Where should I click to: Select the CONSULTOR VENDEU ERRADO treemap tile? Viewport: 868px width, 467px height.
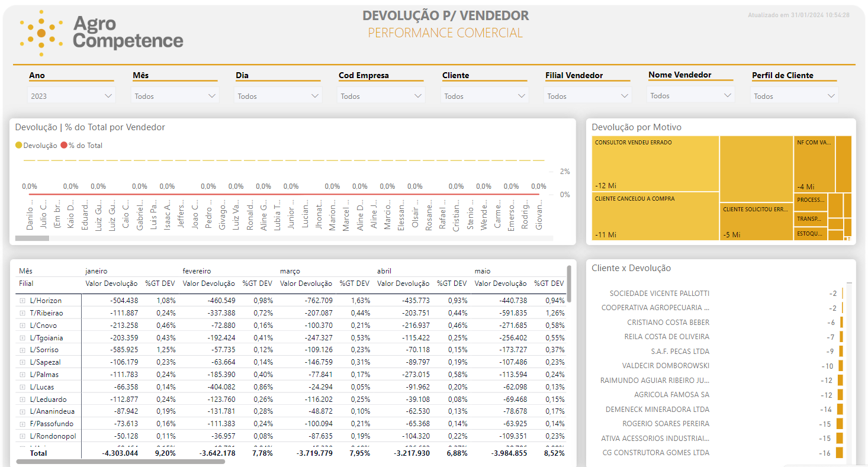(655, 164)
